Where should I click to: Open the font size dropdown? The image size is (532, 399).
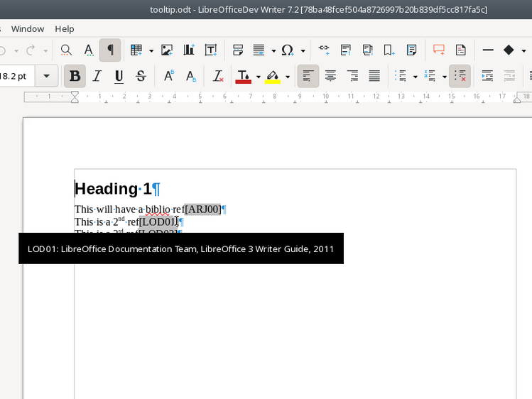[47, 76]
